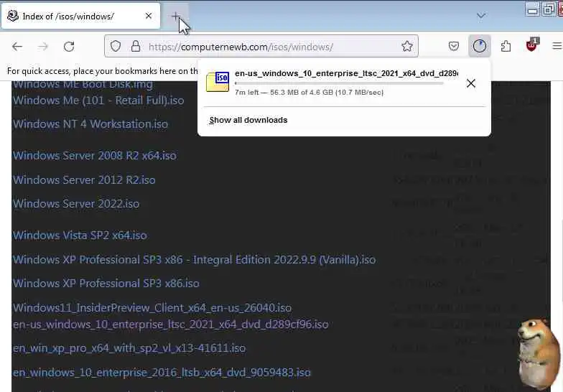Screen dimensions: 563x392
Task: Click the URL address bar
Action: (261, 46)
